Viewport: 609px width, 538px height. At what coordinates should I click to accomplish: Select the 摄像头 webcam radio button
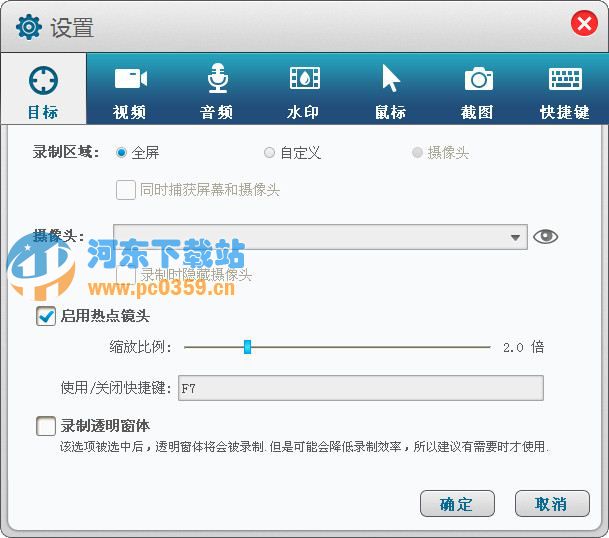point(417,153)
